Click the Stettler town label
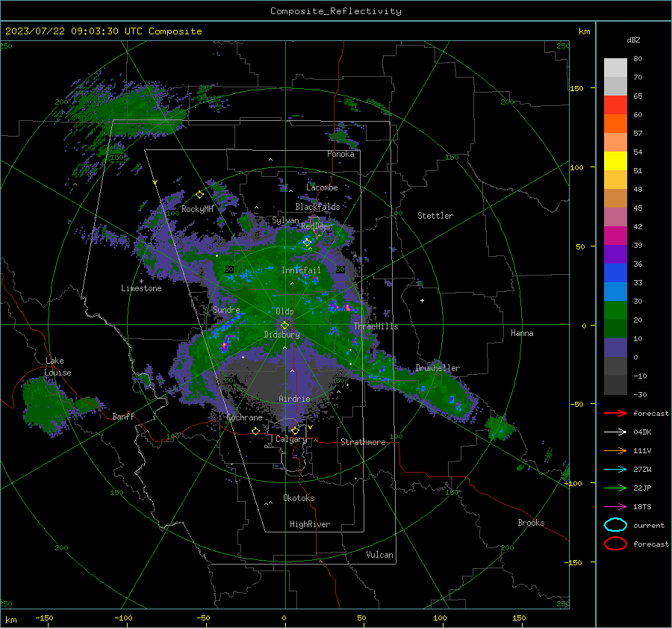Image resolution: width=672 pixels, height=628 pixels. pos(435,216)
